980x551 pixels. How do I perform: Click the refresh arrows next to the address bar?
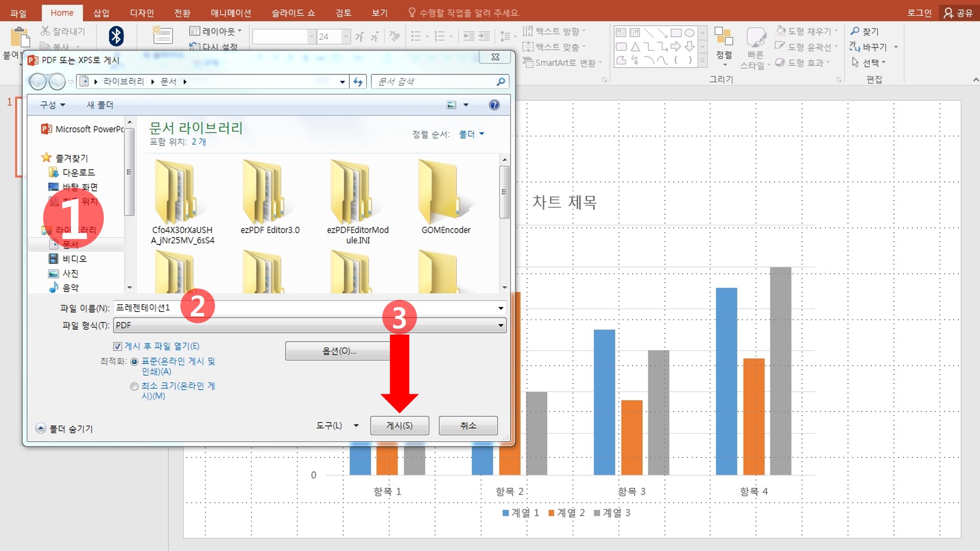(x=358, y=82)
